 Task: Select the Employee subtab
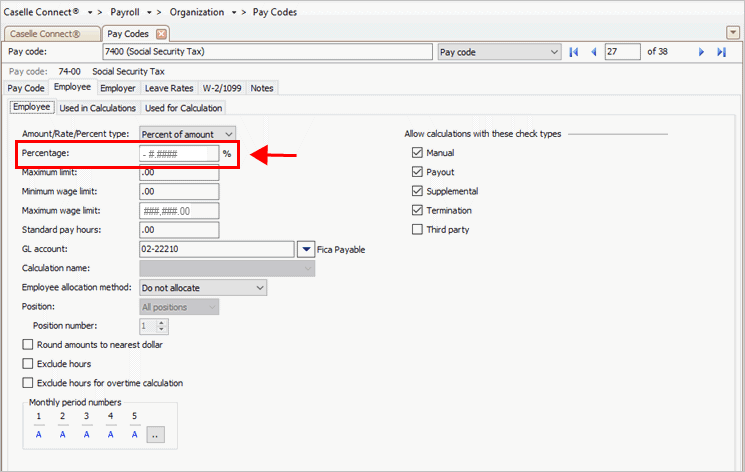(32, 107)
